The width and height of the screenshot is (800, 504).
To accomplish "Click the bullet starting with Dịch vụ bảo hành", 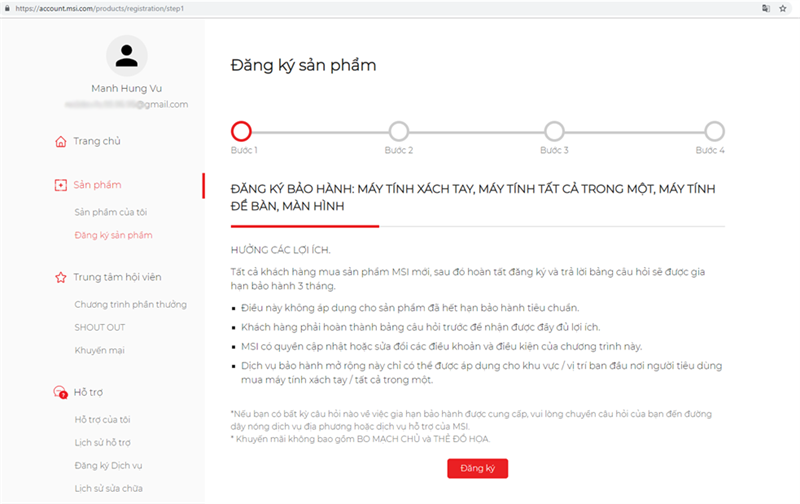I will coord(482,372).
